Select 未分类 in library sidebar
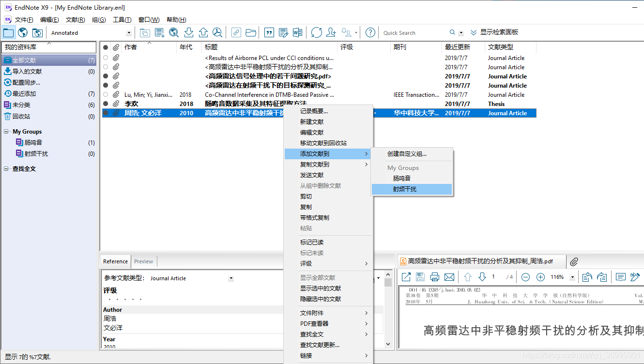The height and width of the screenshot is (364, 644). coord(49,105)
